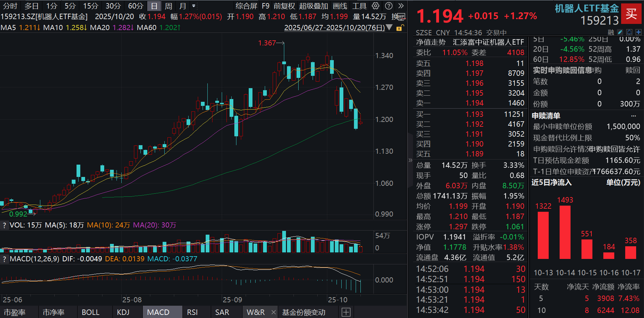This screenshot has width=644, height=318.
Task: Add 159213 to watchlist via plus icon
Action: point(638,32)
